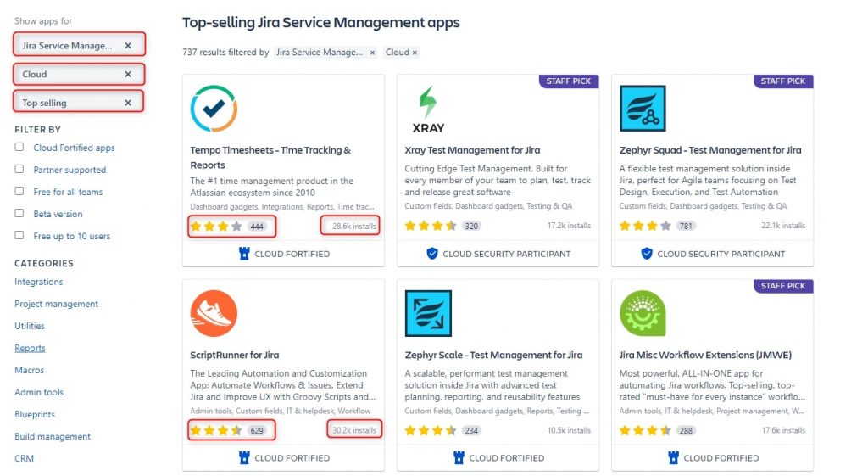Click the Tempo Timesheets star rating
This screenshot has width=868, height=476.
click(x=216, y=226)
